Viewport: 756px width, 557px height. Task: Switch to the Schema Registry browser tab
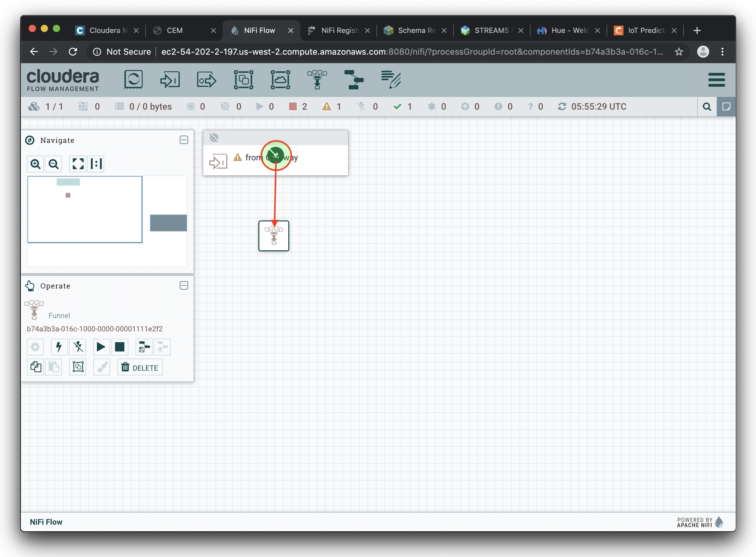(415, 30)
